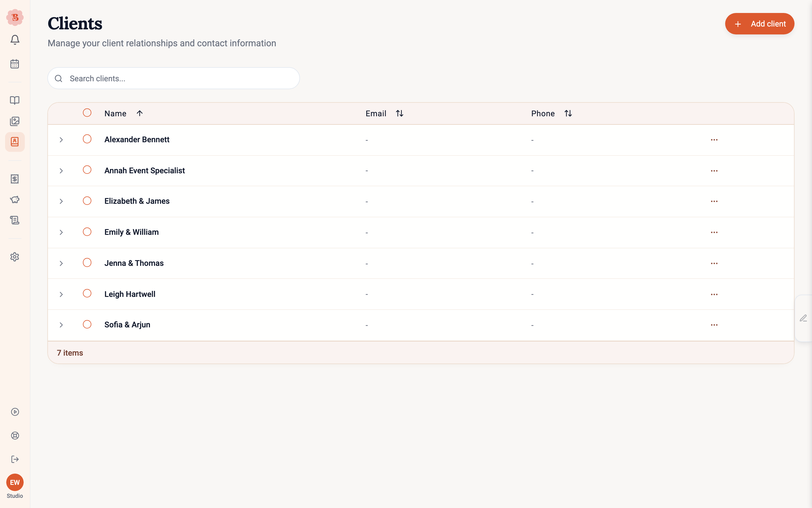Select the Elizabeth & James row checkbox
Image resolution: width=812 pixels, height=508 pixels.
click(87, 201)
